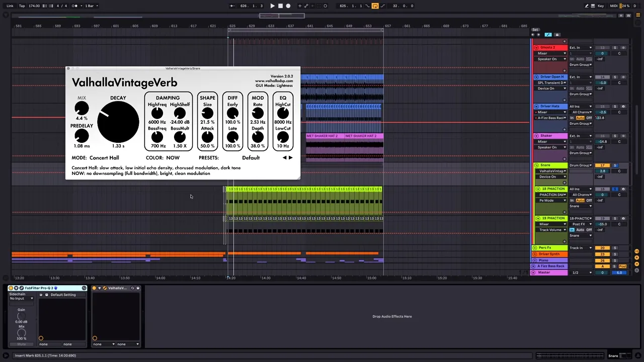Adjust the ValhallaVintageVerb DECAY knob
This screenshot has height=362, width=644.
[118, 121]
